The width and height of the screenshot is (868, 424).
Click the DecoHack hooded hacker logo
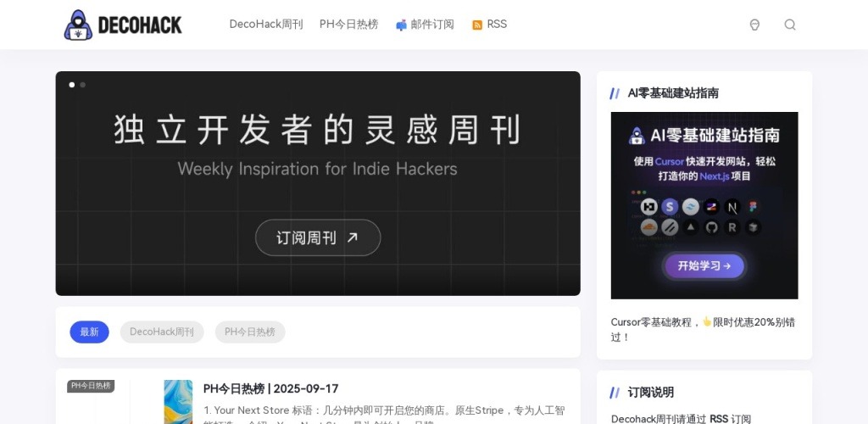79,25
